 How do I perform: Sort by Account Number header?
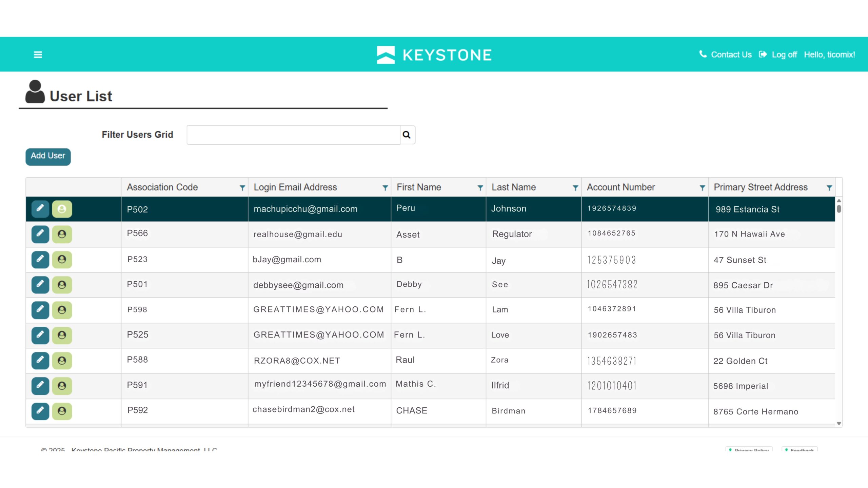[x=621, y=187]
